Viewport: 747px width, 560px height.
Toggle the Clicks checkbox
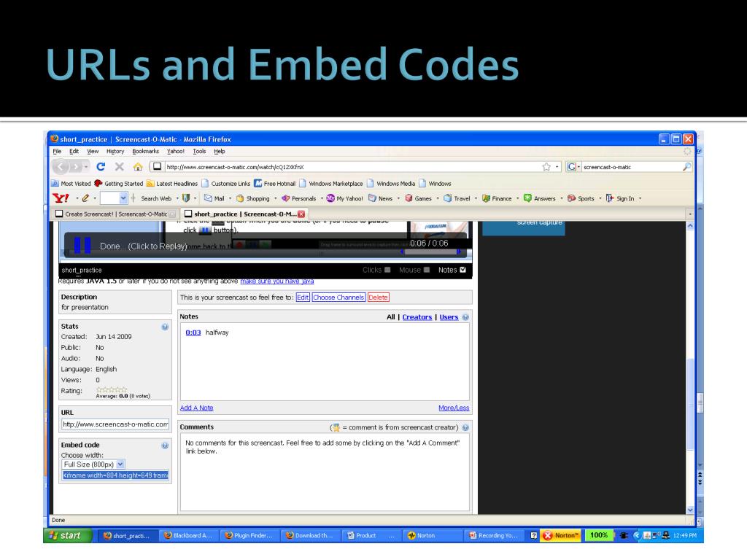tap(387, 270)
